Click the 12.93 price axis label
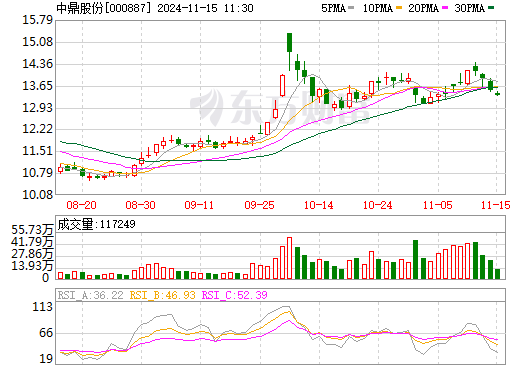 (x=38, y=108)
